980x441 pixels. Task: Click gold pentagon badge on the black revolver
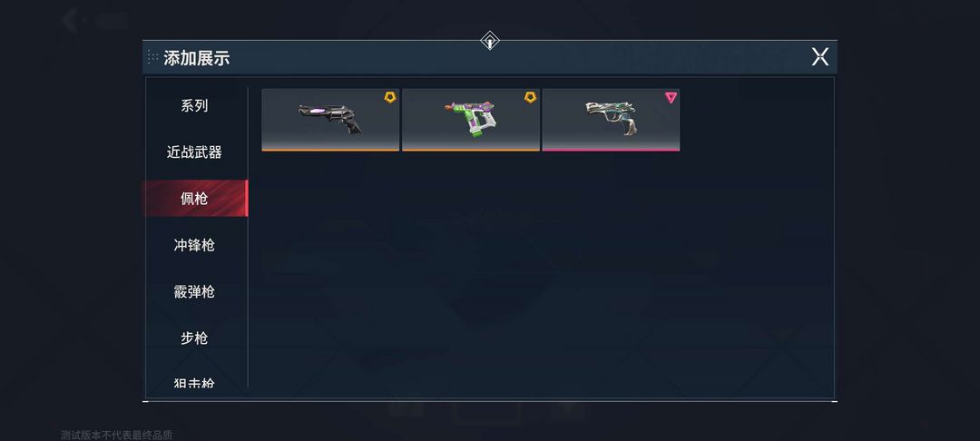[390, 97]
